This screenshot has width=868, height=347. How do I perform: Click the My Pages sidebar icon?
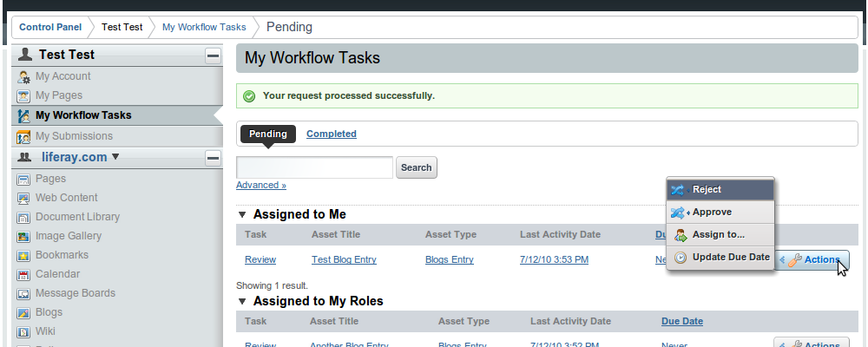click(x=24, y=95)
